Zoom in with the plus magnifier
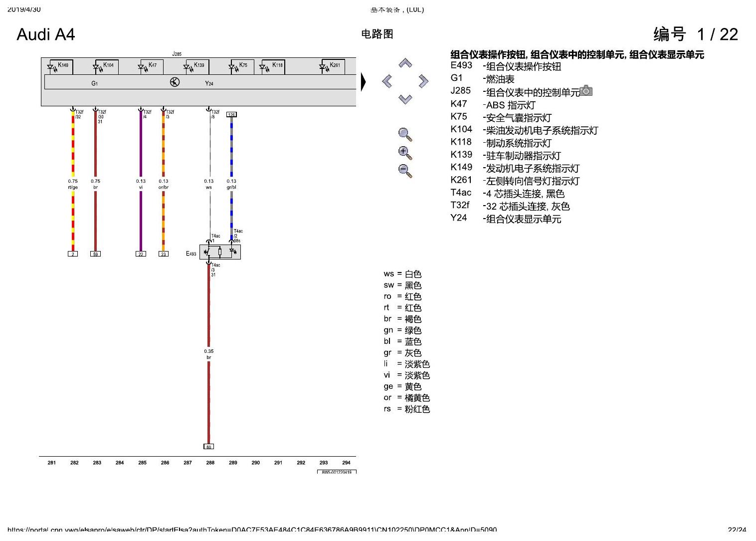The image size is (756, 541). coord(405,153)
